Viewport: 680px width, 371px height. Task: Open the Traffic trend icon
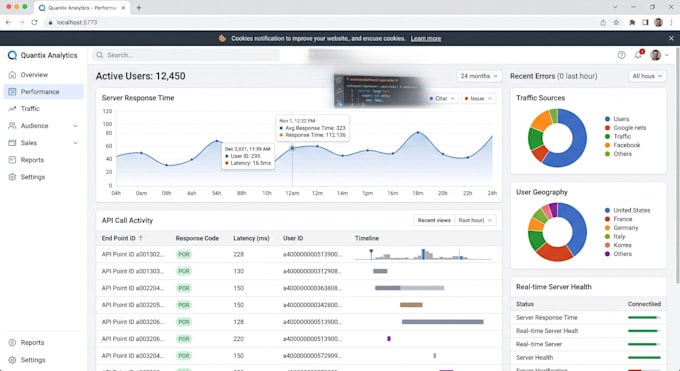coord(12,108)
